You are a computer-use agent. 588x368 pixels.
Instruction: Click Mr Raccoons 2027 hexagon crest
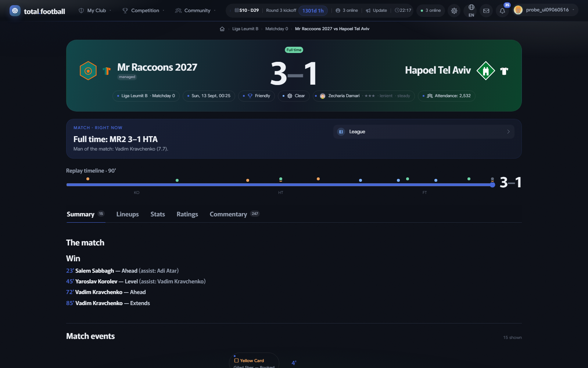coord(88,71)
